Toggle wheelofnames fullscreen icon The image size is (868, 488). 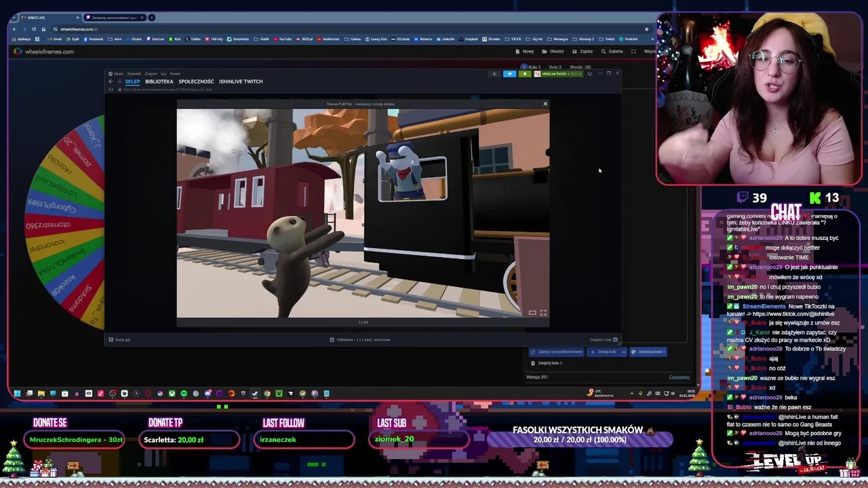point(633,52)
